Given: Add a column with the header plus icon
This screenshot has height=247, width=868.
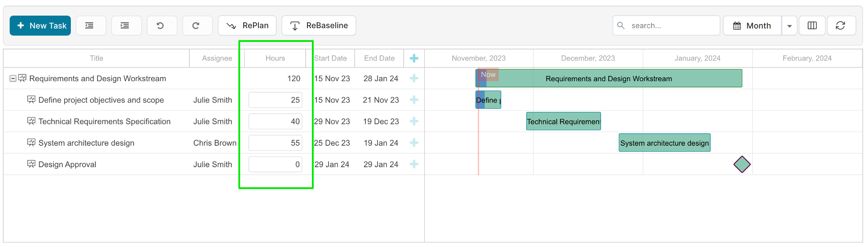Looking at the screenshot, I should [x=414, y=58].
